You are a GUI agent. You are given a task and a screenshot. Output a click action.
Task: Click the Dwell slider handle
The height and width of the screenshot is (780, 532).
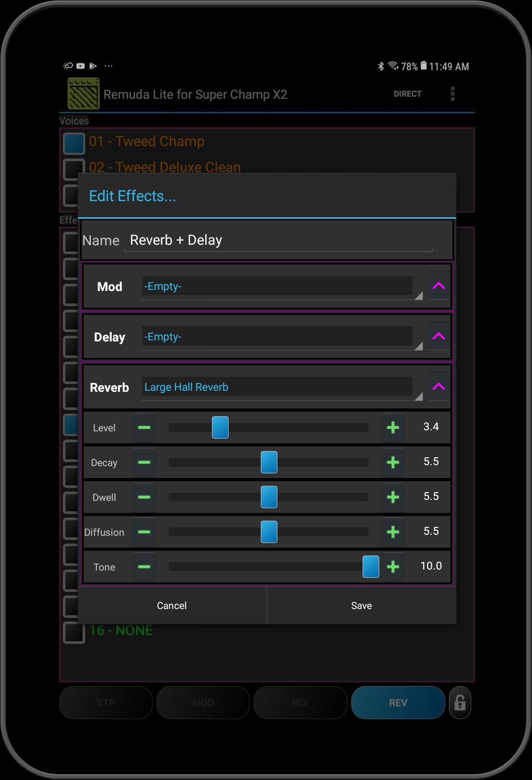[269, 497]
